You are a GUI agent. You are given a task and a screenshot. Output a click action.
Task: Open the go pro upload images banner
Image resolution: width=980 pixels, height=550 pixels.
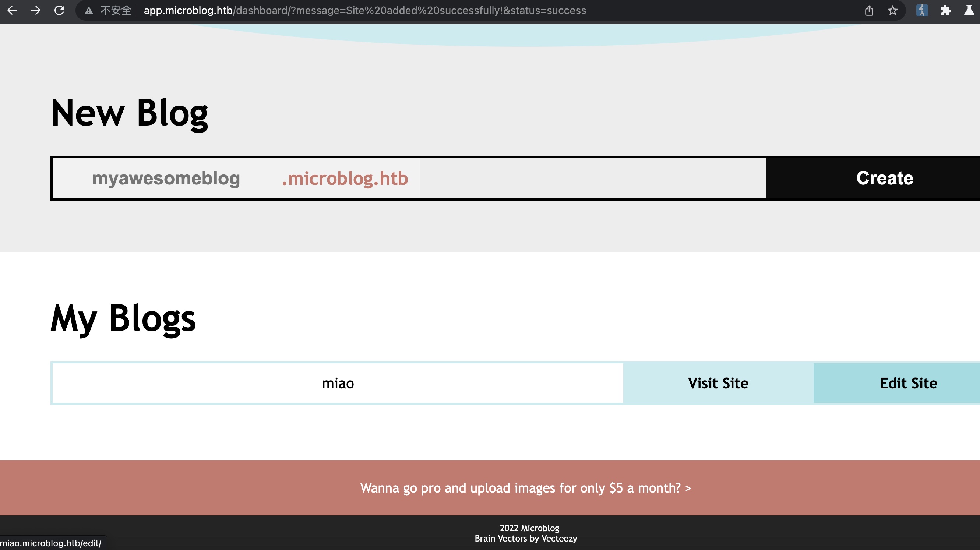click(525, 488)
